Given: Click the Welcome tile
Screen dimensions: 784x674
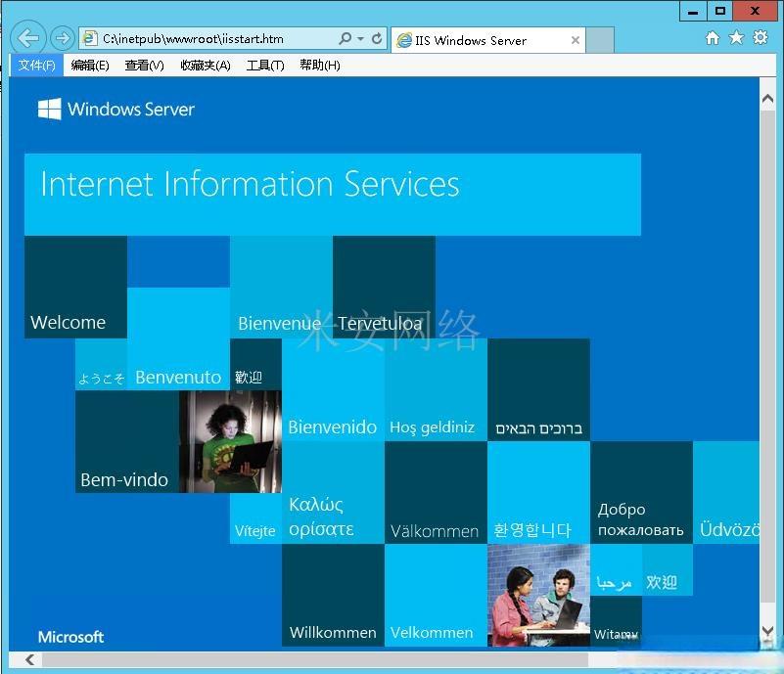Looking at the screenshot, I should click(75, 287).
